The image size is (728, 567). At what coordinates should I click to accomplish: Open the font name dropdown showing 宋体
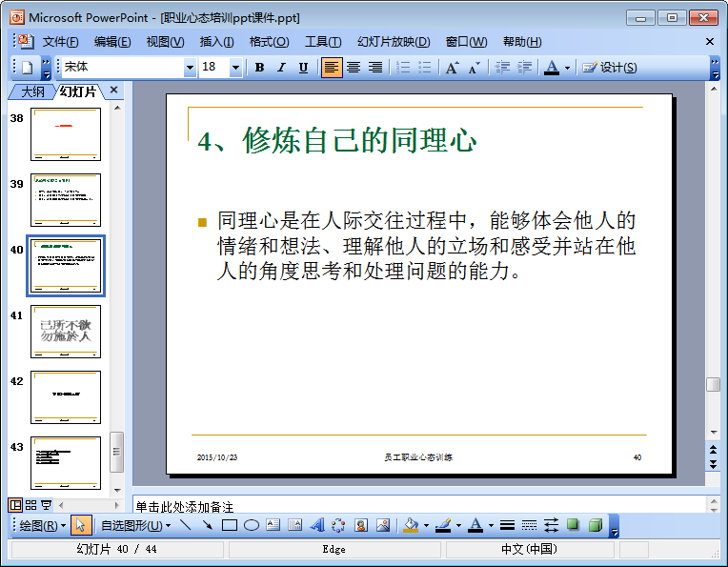point(190,68)
